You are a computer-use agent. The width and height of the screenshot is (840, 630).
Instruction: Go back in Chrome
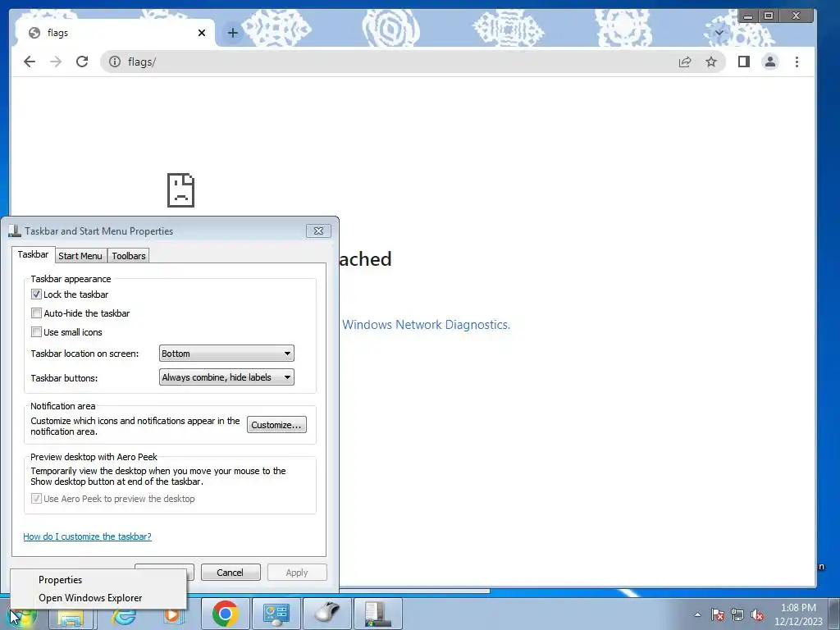click(x=30, y=62)
